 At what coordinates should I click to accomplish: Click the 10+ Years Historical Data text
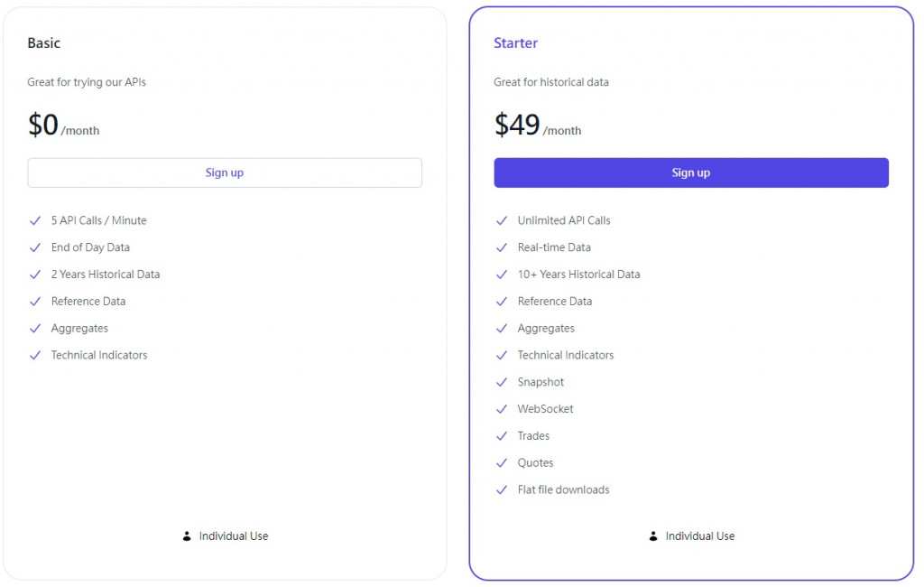pos(578,275)
